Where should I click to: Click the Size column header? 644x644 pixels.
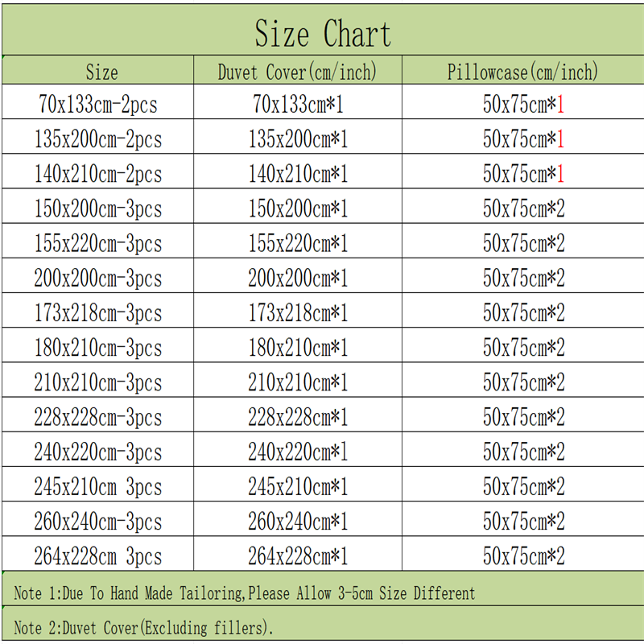pos(101,72)
